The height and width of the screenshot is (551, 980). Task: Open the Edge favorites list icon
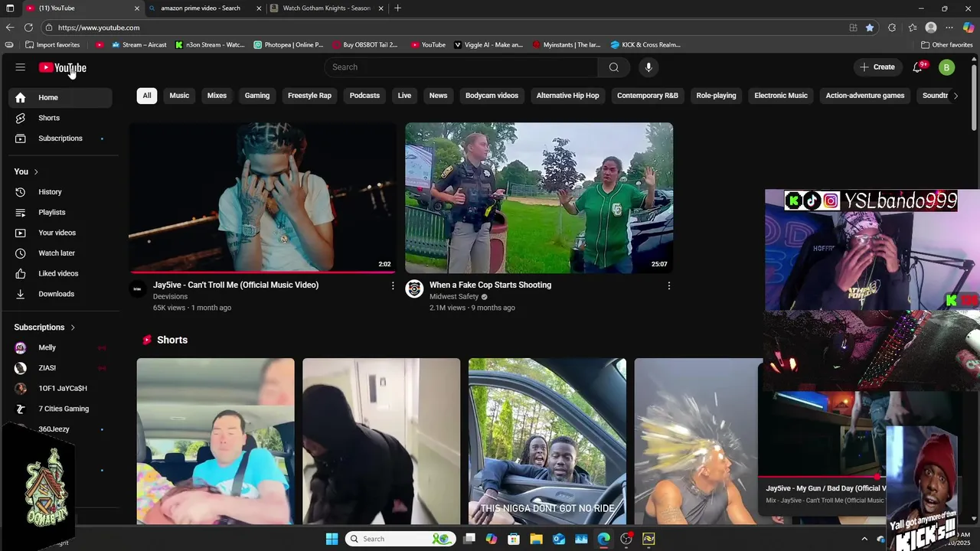coord(913,28)
